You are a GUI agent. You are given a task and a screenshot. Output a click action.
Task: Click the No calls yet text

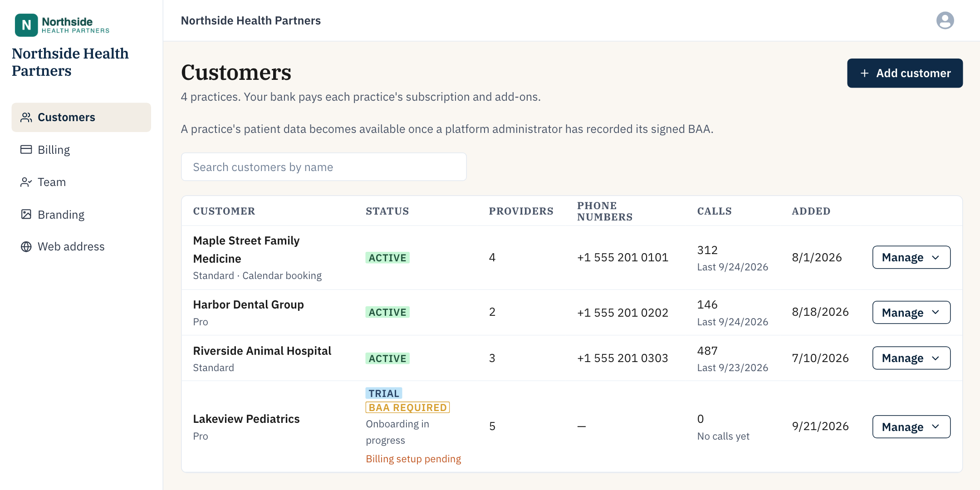(x=723, y=436)
